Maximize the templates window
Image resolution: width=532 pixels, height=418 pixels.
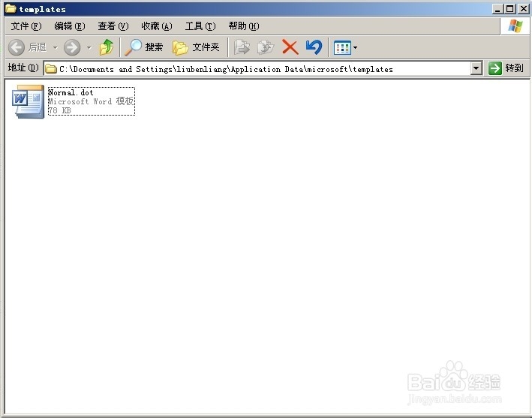510,9
